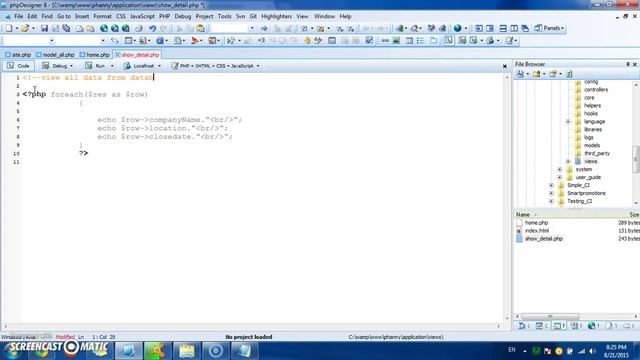Expand the Simple_CI folder node

551,185
